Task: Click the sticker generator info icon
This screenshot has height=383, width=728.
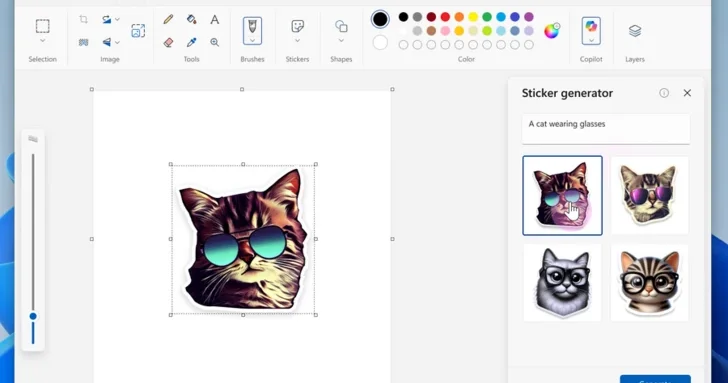Action: tap(664, 93)
